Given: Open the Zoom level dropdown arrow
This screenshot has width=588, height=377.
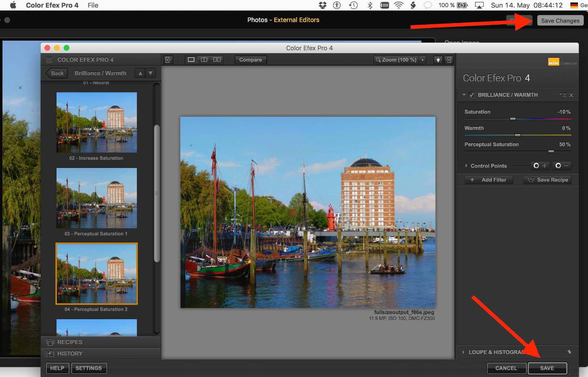Looking at the screenshot, I should pos(423,60).
